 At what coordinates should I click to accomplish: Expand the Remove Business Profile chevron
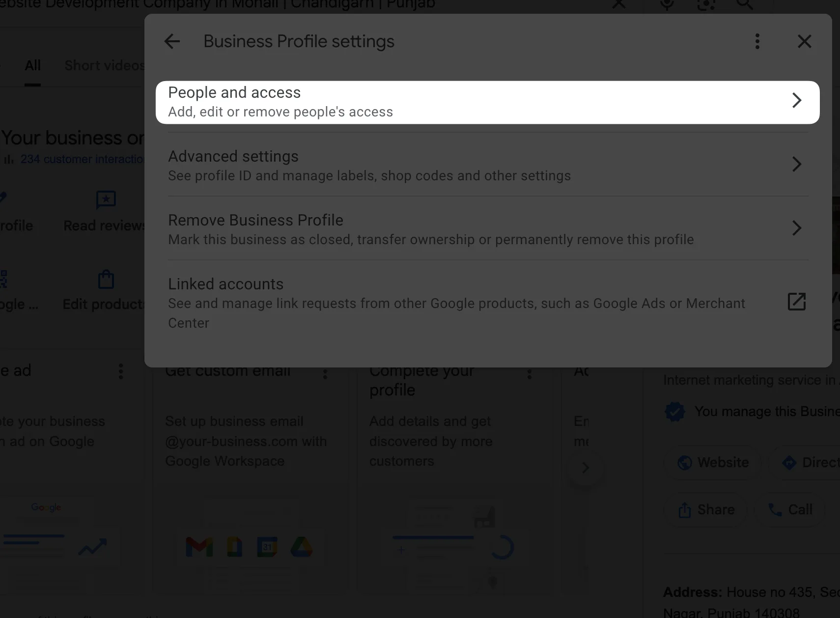point(796,228)
